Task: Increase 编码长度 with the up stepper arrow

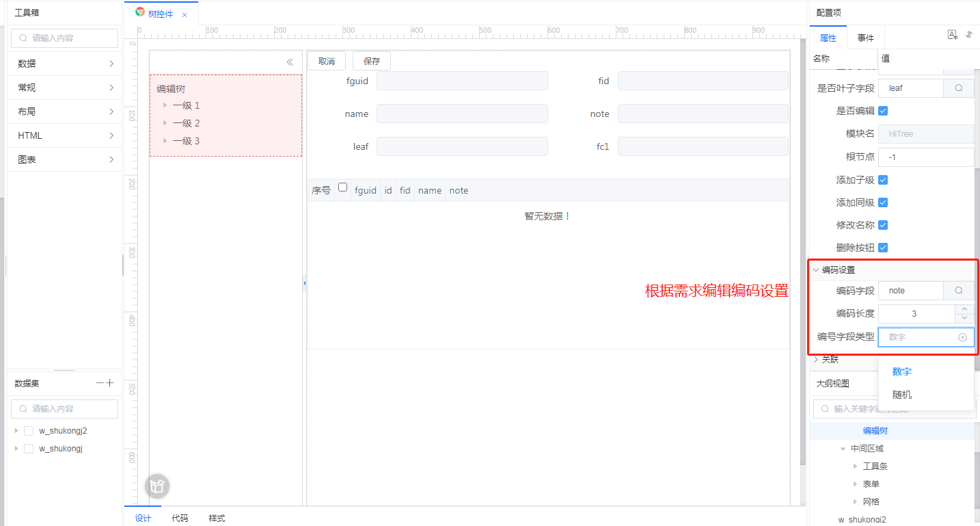Action: (964, 309)
